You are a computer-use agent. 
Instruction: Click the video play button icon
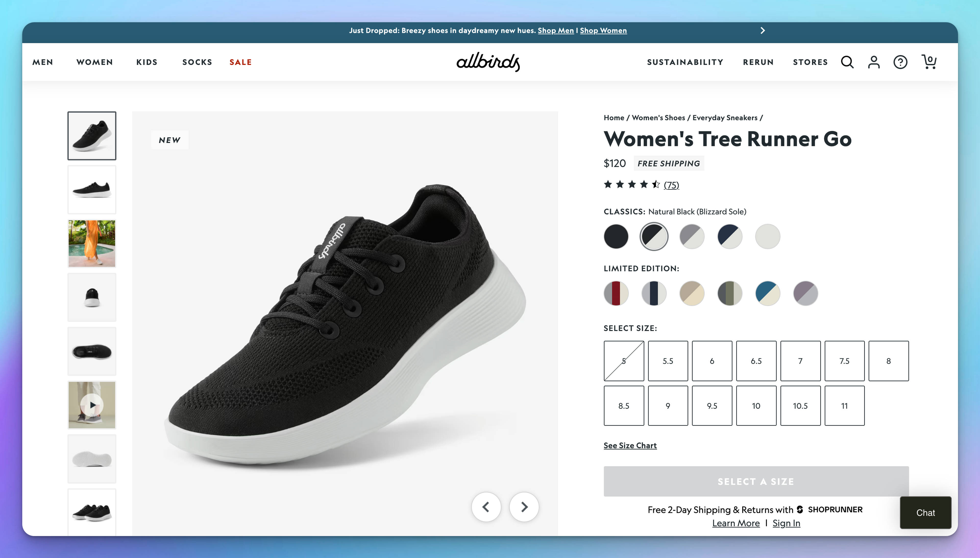pyautogui.click(x=92, y=405)
